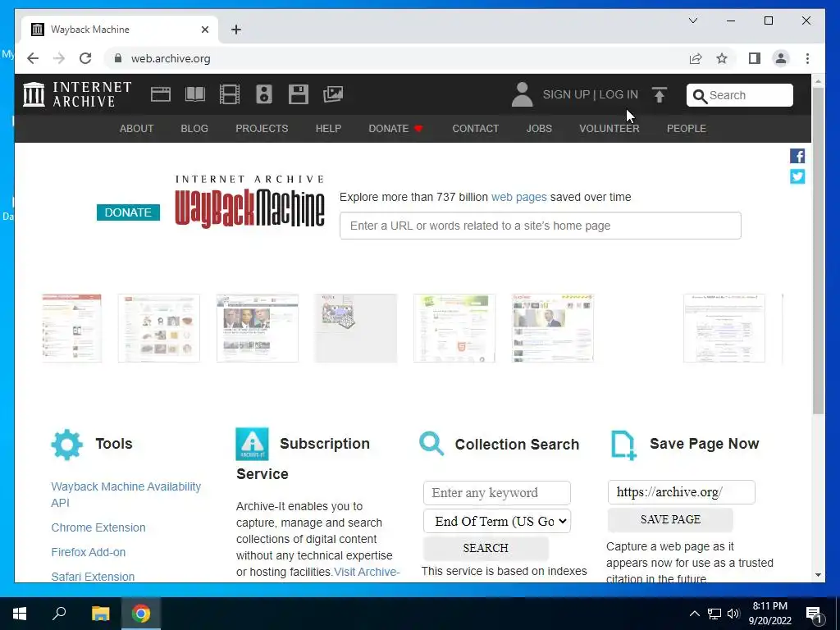Open Chrome's three-dot menu
The height and width of the screenshot is (630, 840).
pos(807,58)
